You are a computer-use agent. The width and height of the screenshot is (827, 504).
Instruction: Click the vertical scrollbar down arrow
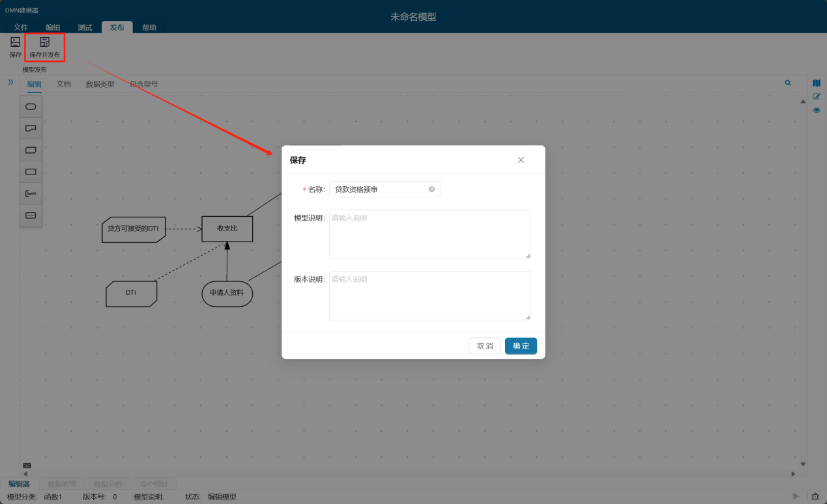tap(803, 464)
